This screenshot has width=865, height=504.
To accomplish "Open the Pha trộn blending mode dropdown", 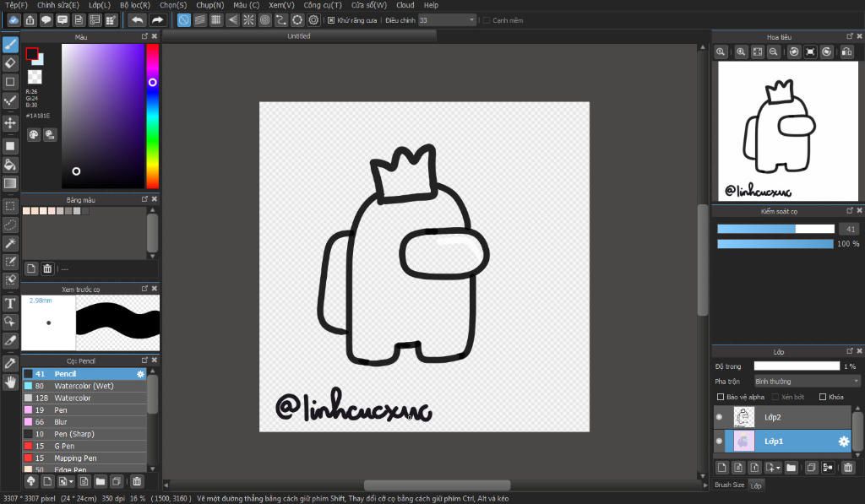I will [x=807, y=382].
